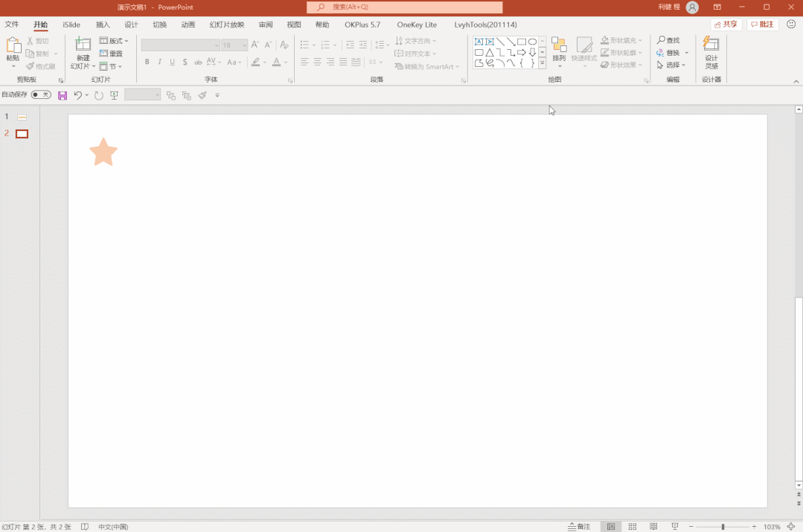Undo the last action
This screenshot has width=803, height=532.
pyautogui.click(x=78, y=95)
